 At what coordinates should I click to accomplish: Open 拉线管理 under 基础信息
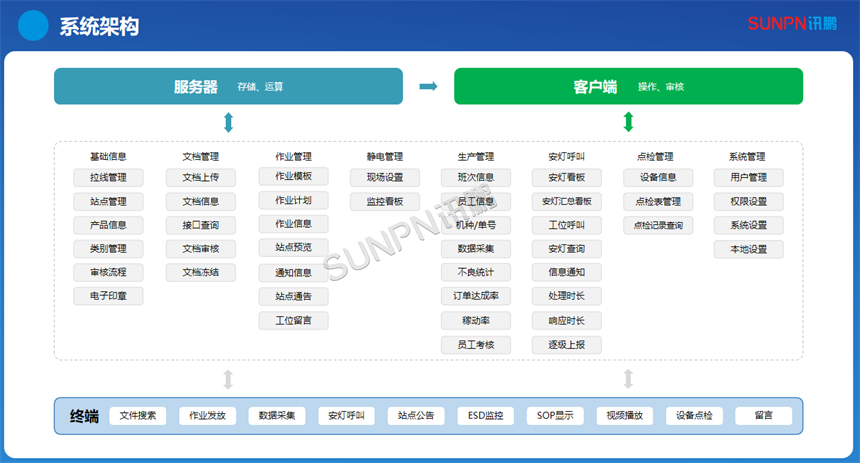click(x=108, y=178)
